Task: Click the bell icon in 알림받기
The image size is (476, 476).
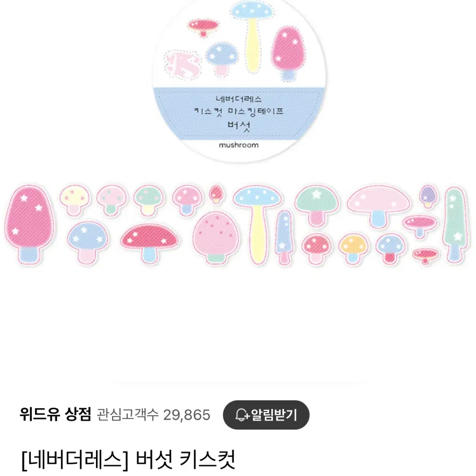Action: pos(242,415)
